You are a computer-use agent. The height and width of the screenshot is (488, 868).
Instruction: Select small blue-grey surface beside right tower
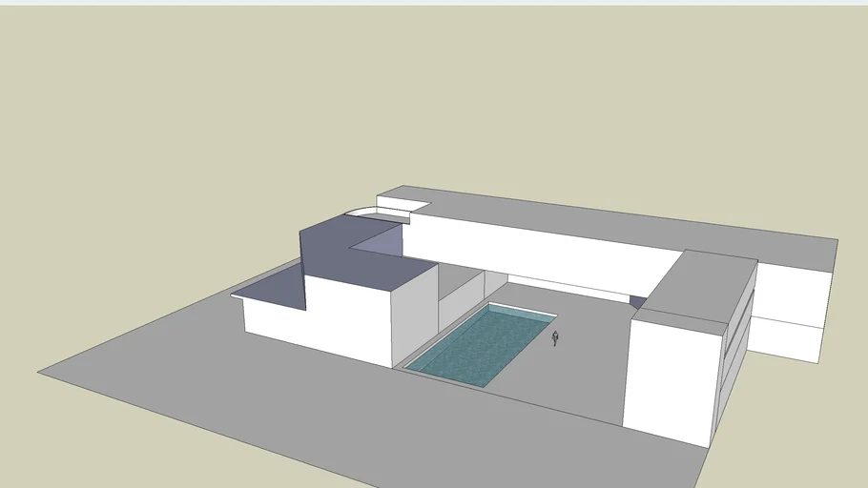click(638, 301)
